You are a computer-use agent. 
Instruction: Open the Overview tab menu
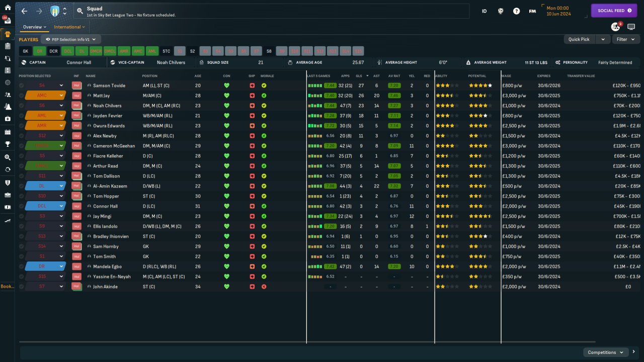pyautogui.click(x=35, y=27)
